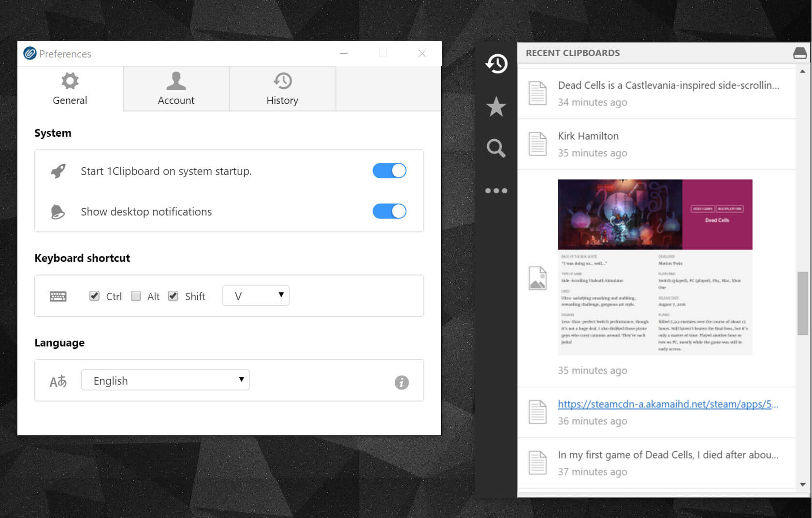The image size is (812, 518).
Task: Open the English language dropdown
Action: point(165,380)
